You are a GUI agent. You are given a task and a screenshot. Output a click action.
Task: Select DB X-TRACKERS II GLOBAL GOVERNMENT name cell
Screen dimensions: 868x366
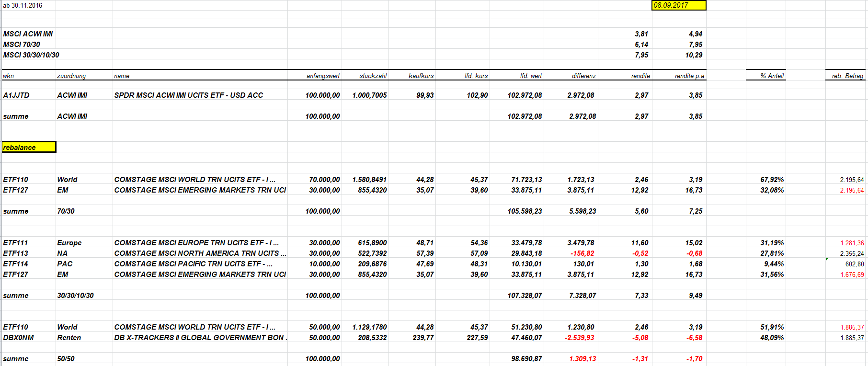click(x=200, y=338)
